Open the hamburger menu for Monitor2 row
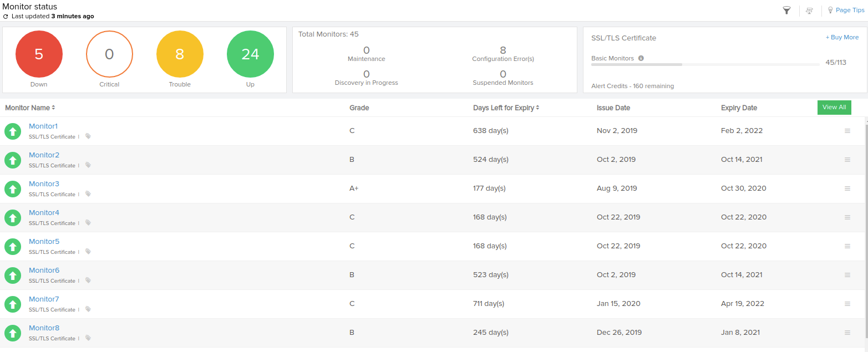The image size is (868, 352). tap(847, 160)
